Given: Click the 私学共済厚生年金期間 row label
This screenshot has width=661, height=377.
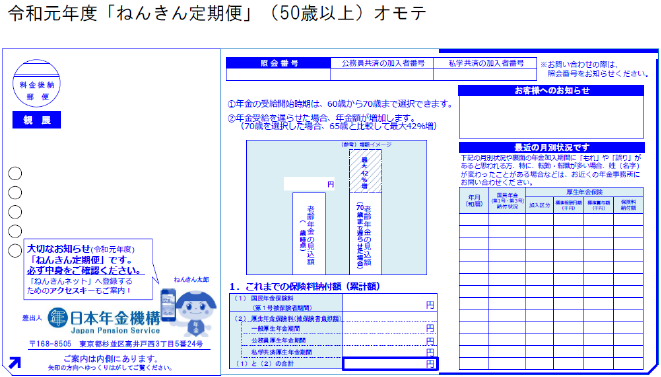Looking at the screenshot, I should 281,352.
